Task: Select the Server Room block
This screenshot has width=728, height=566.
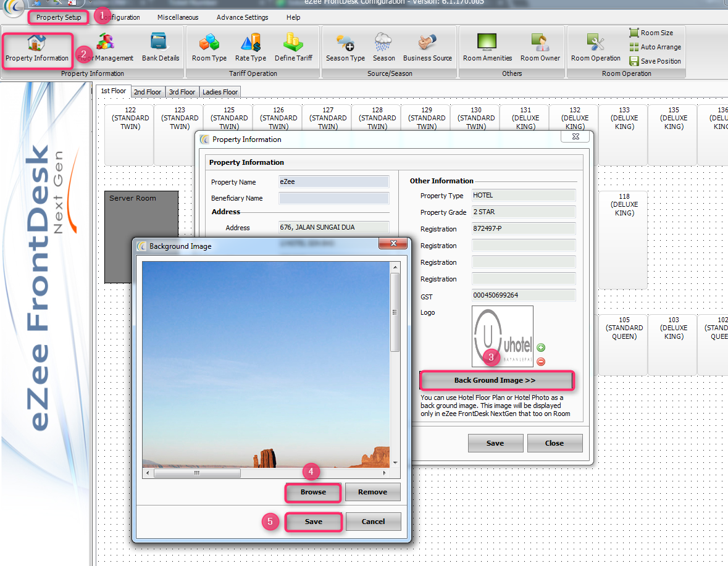Action: (x=141, y=215)
